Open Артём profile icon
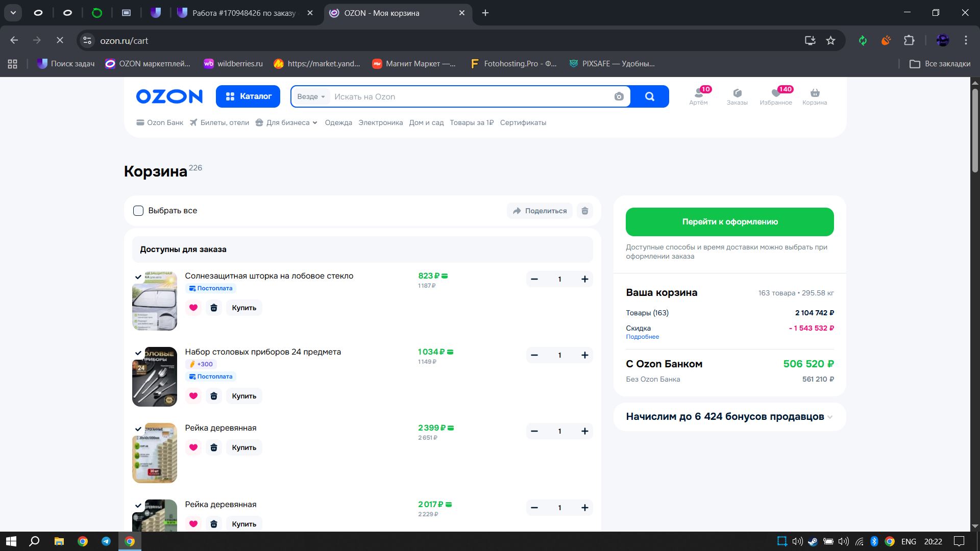Image resolution: width=980 pixels, height=551 pixels. click(698, 93)
